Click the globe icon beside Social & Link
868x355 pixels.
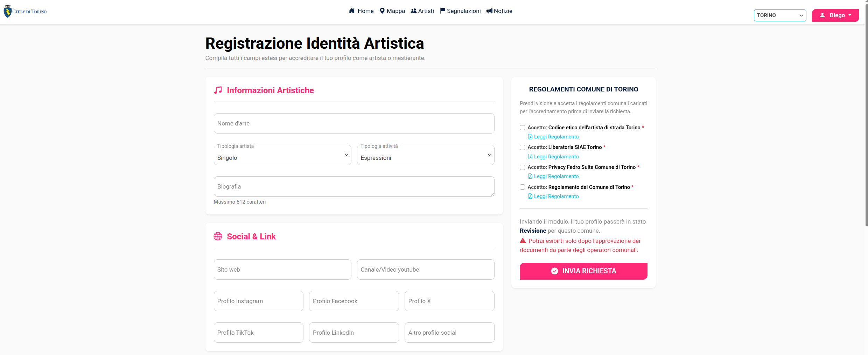pyautogui.click(x=218, y=236)
